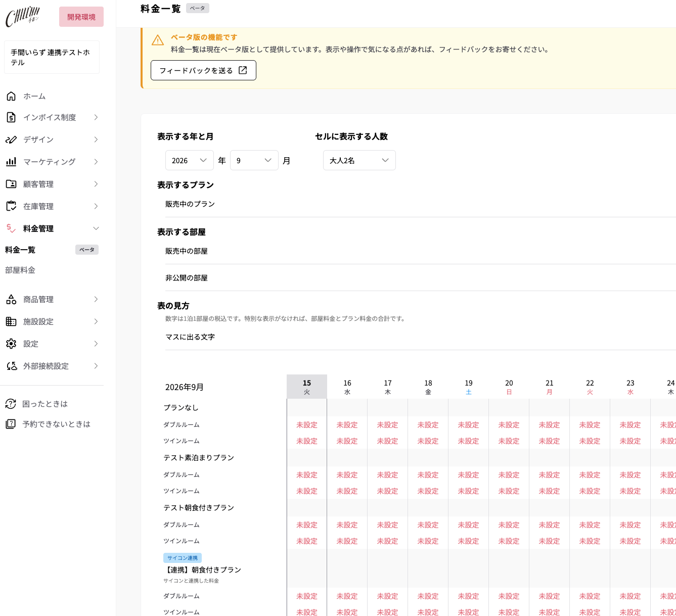
Task: Click the 困ったときは help icon
Action: click(x=11, y=404)
